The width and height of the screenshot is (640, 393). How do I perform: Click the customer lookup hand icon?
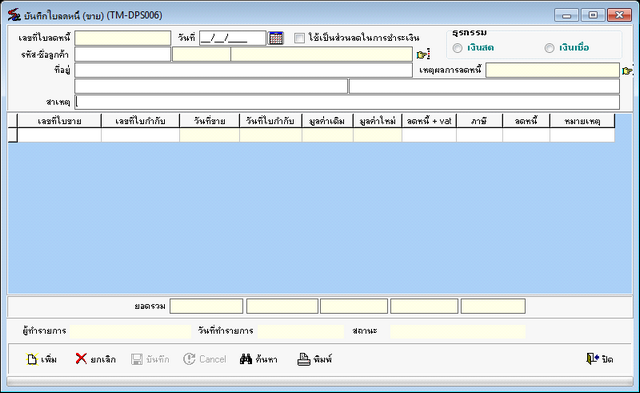tap(423, 54)
